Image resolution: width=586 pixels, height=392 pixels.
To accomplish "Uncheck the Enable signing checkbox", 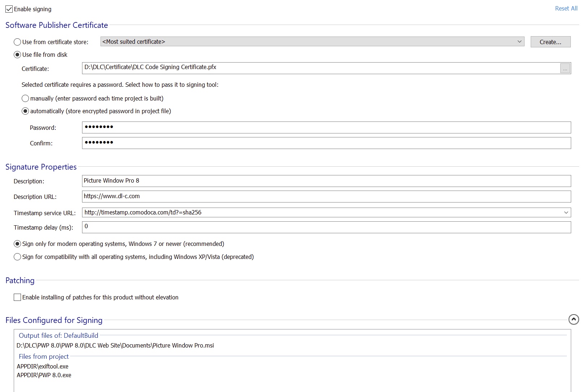I will (x=9, y=9).
